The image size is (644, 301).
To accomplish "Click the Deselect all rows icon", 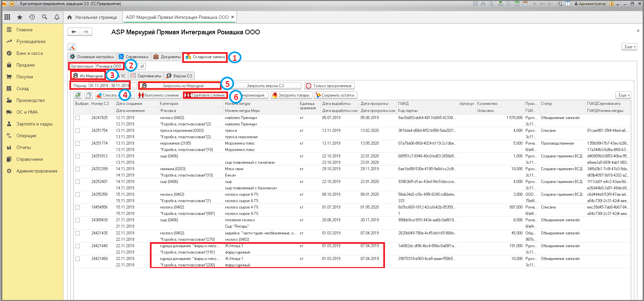I will (x=88, y=95).
